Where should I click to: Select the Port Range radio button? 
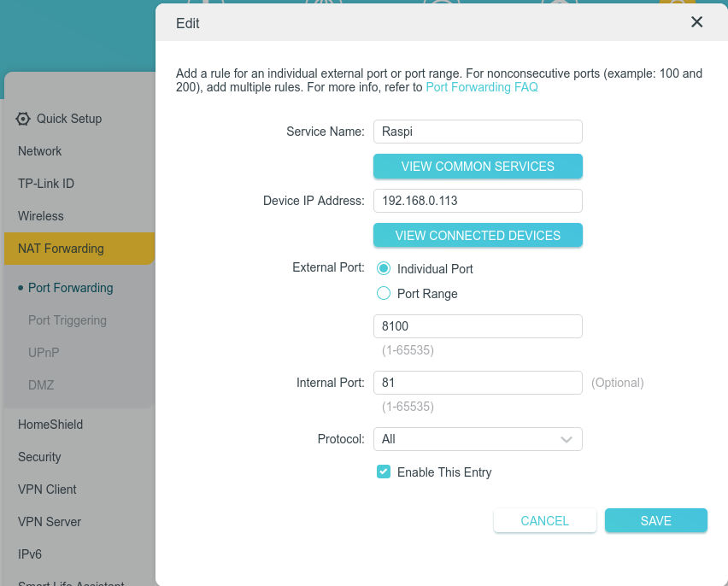click(x=384, y=294)
